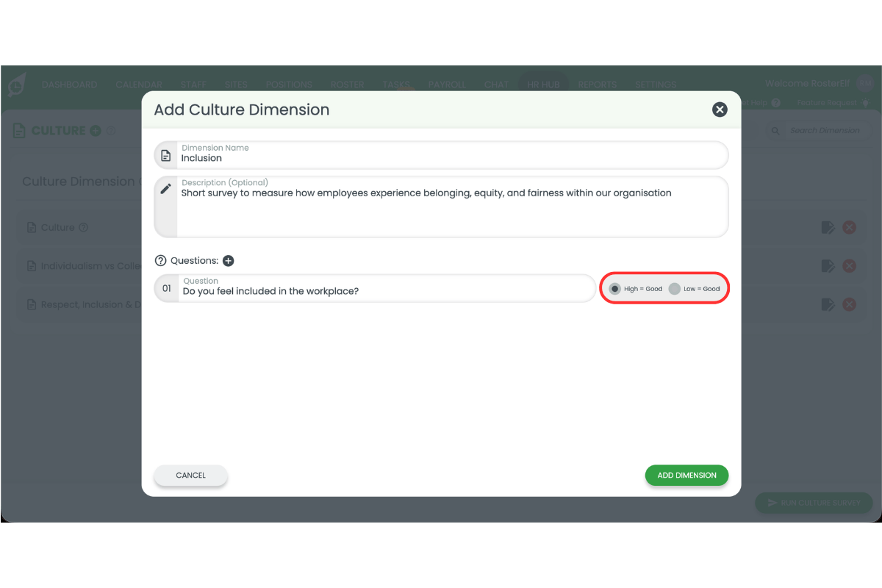The height and width of the screenshot is (588, 882).
Task: Click the plus icon to add a question
Action: [x=229, y=260]
